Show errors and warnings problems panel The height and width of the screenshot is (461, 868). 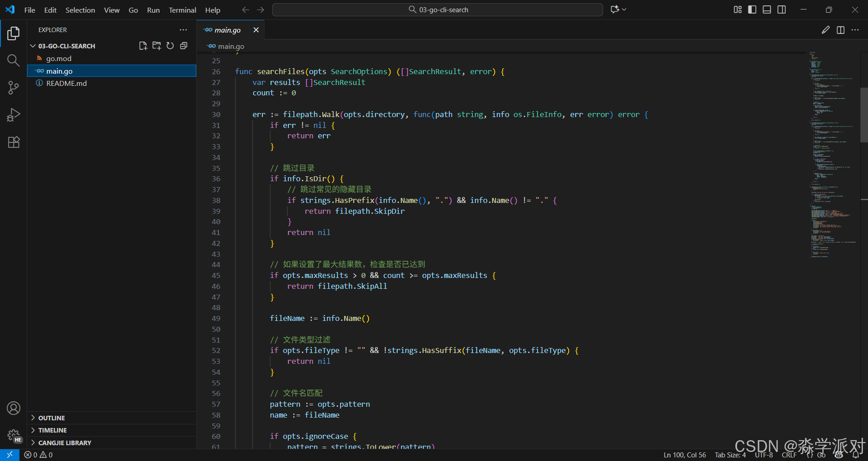[38, 455]
